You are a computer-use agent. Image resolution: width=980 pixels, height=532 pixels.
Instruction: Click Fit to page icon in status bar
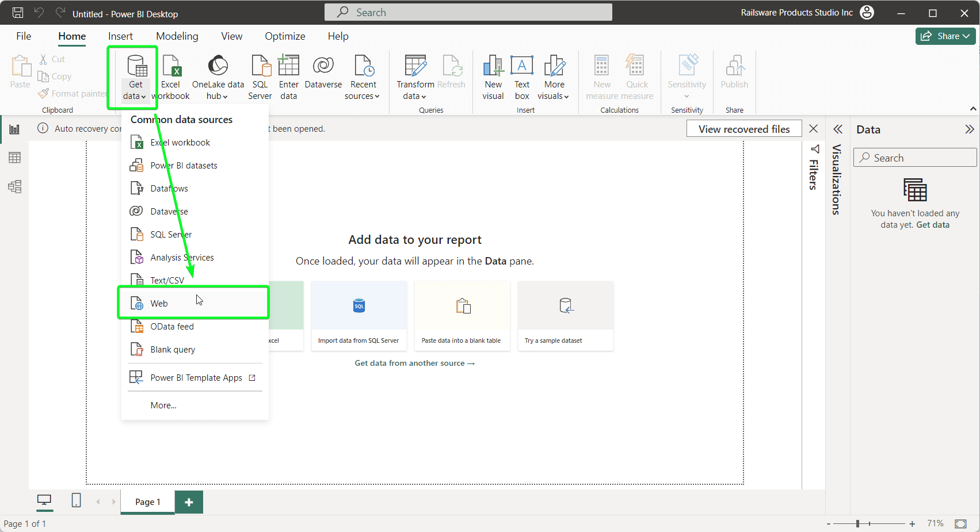click(x=960, y=524)
